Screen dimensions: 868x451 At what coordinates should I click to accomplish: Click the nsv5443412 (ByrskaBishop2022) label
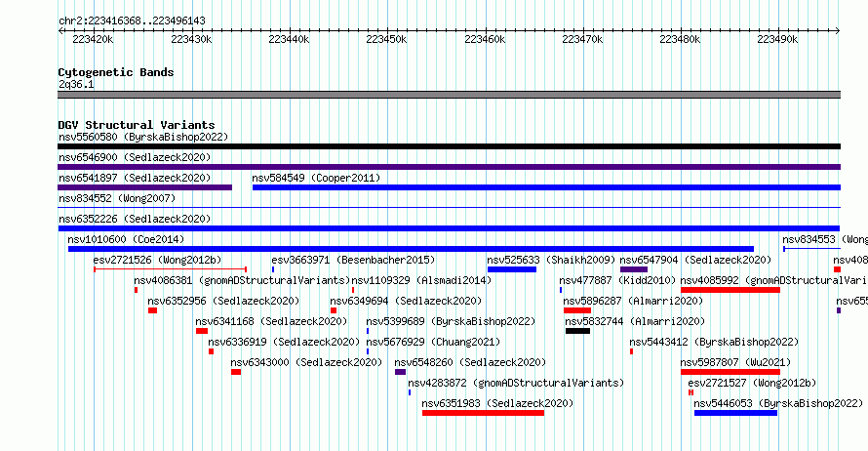coord(714,342)
